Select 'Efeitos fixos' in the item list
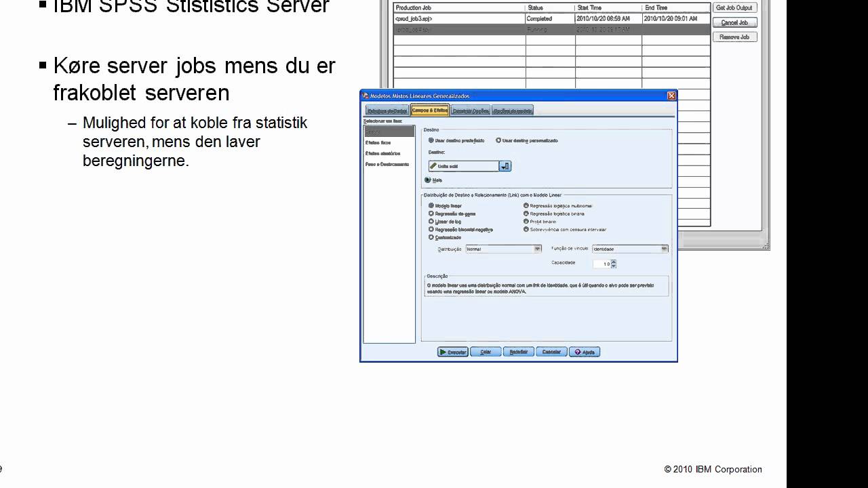868x488 pixels. (x=378, y=143)
